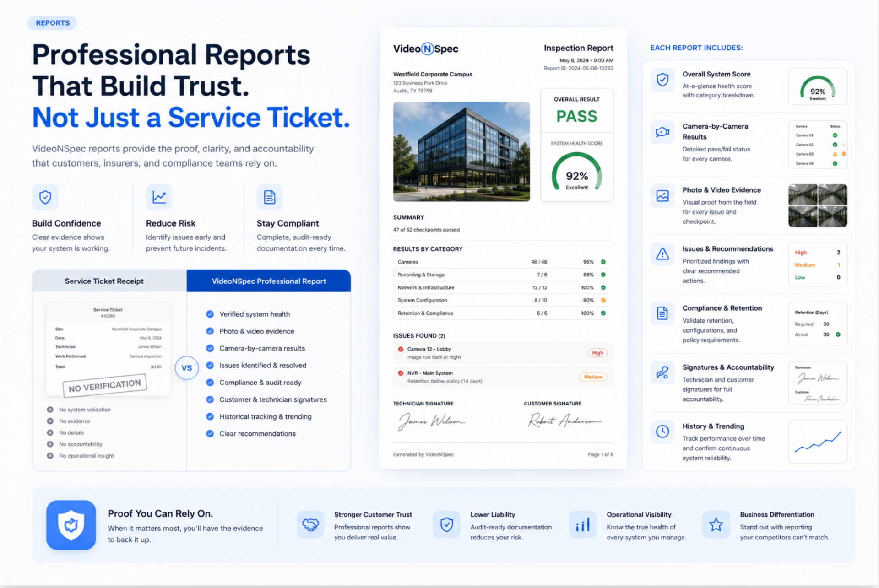Image resolution: width=879 pixels, height=588 pixels.
Task: Click the VS circle badge
Action: tap(187, 368)
